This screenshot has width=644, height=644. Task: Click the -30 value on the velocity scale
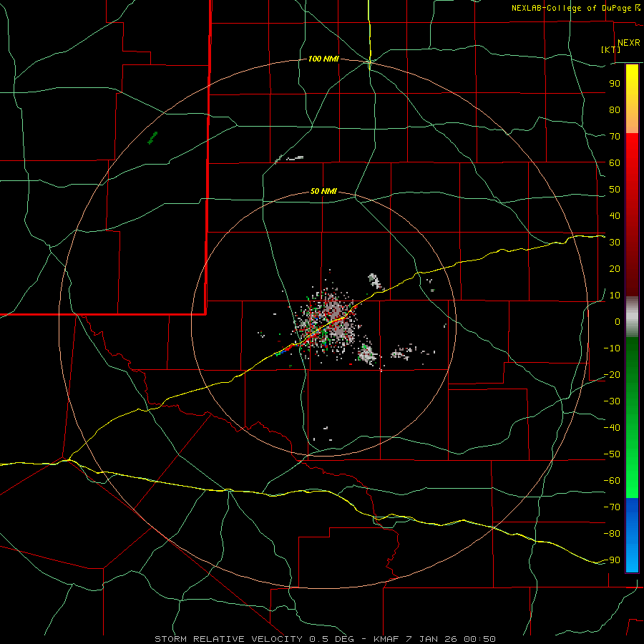(x=612, y=401)
